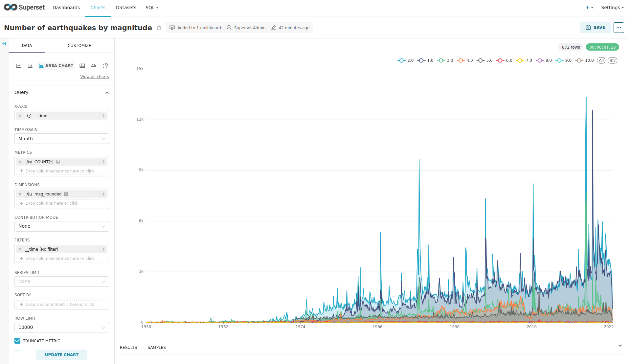Select the line chart type icon
The height and width of the screenshot is (364, 628).
[18, 66]
